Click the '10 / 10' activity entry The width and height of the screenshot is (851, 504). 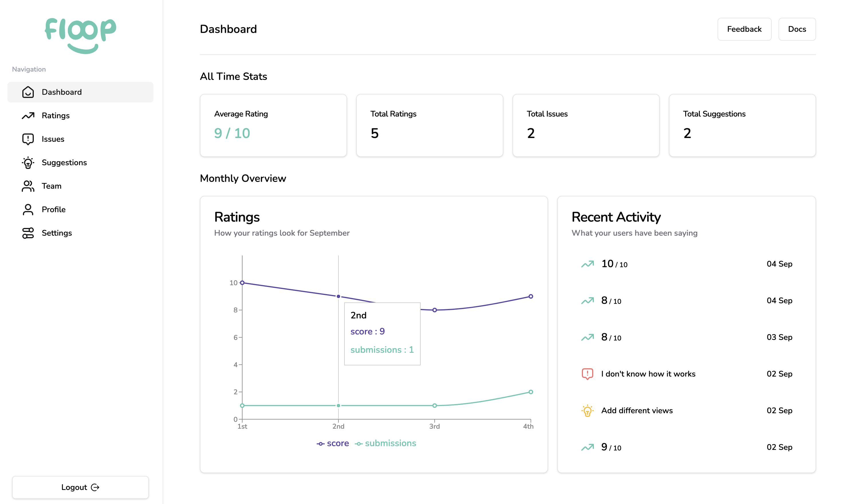687,264
